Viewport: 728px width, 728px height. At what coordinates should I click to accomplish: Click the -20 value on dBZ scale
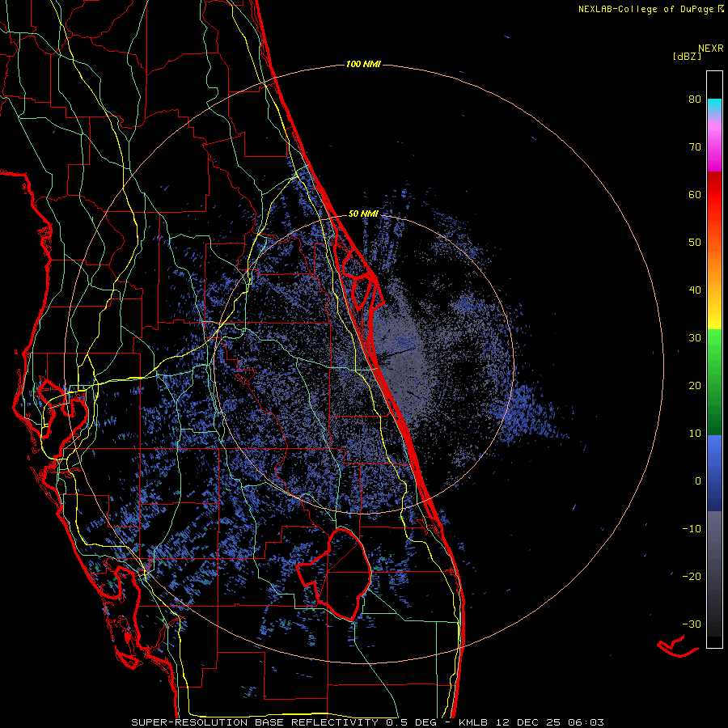point(692,576)
